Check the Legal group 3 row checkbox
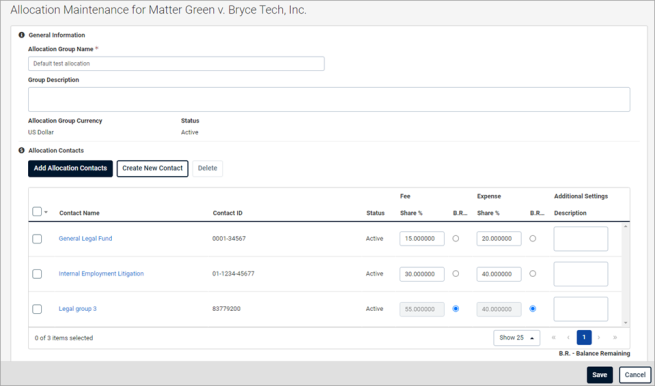 pos(37,309)
